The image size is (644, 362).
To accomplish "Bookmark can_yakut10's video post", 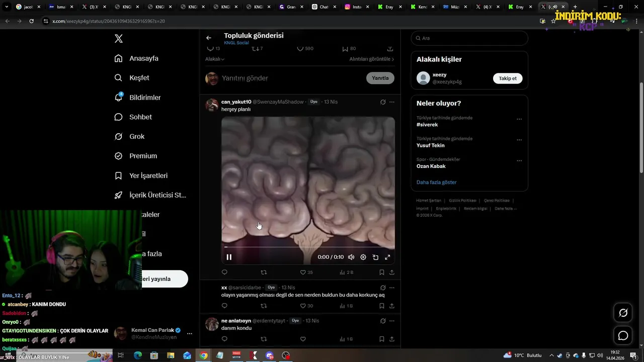I will pyautogui.click(x=381, y=272).
